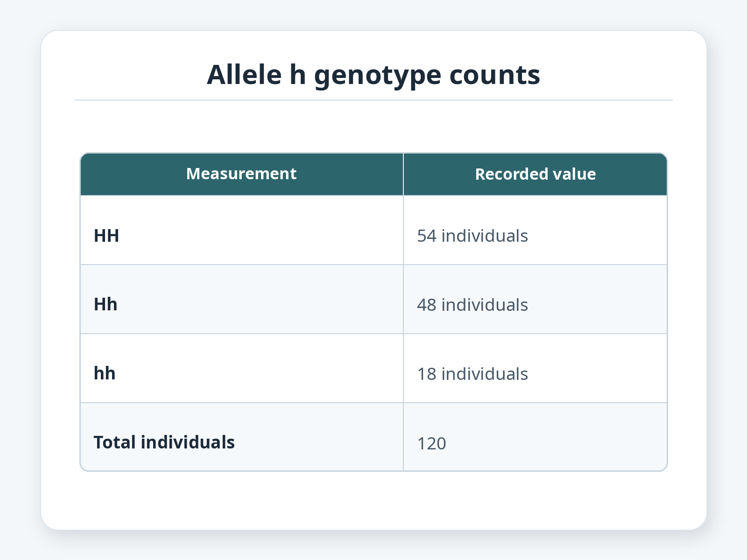Click the "HH" row label
Viewport: 747px width, 560px height.
click(106, 236)
